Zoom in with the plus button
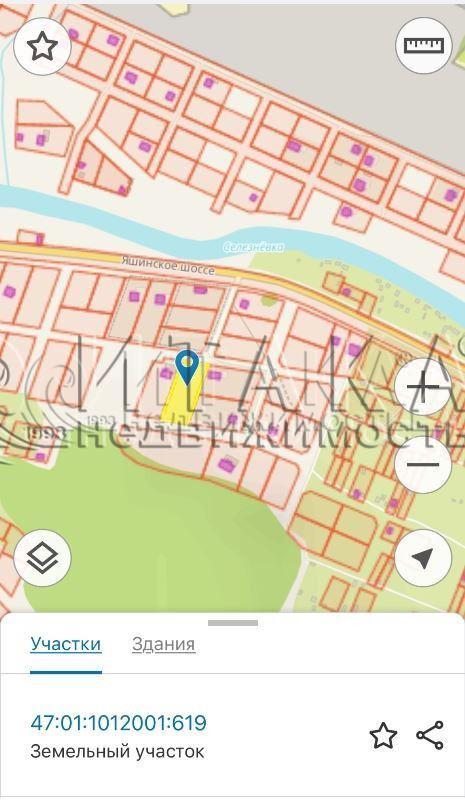The height and width of the screenshot is (800, 465). click(423, 387)
